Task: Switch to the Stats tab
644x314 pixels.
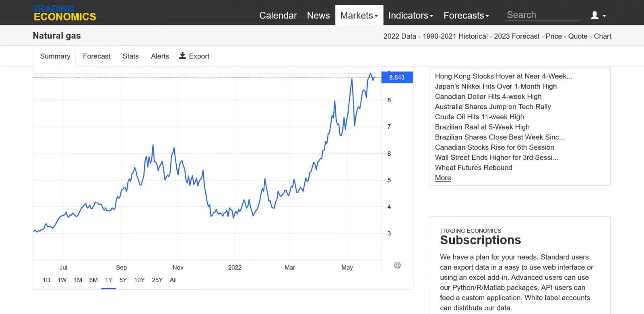Action: (130, 56)
